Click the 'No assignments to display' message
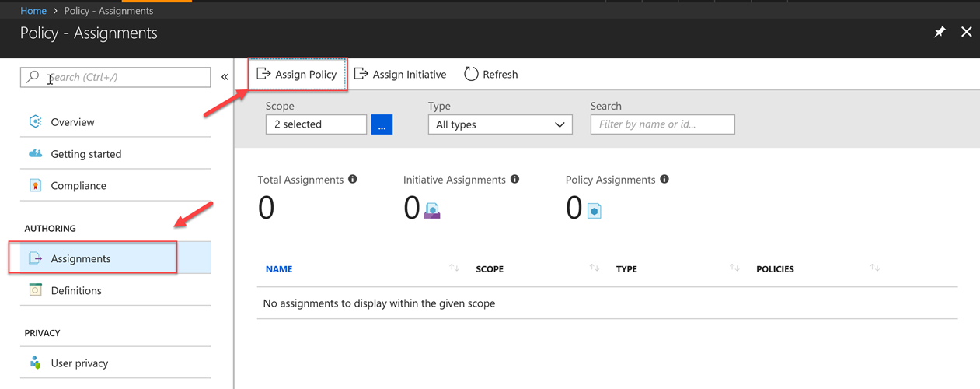Screen dimensions: 980x389 (x=379, y=303)
